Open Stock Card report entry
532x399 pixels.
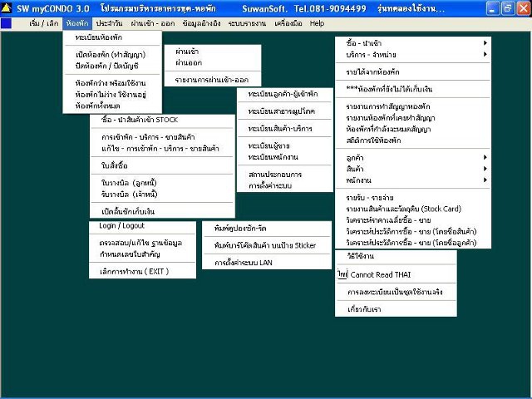tap(413, 209)
